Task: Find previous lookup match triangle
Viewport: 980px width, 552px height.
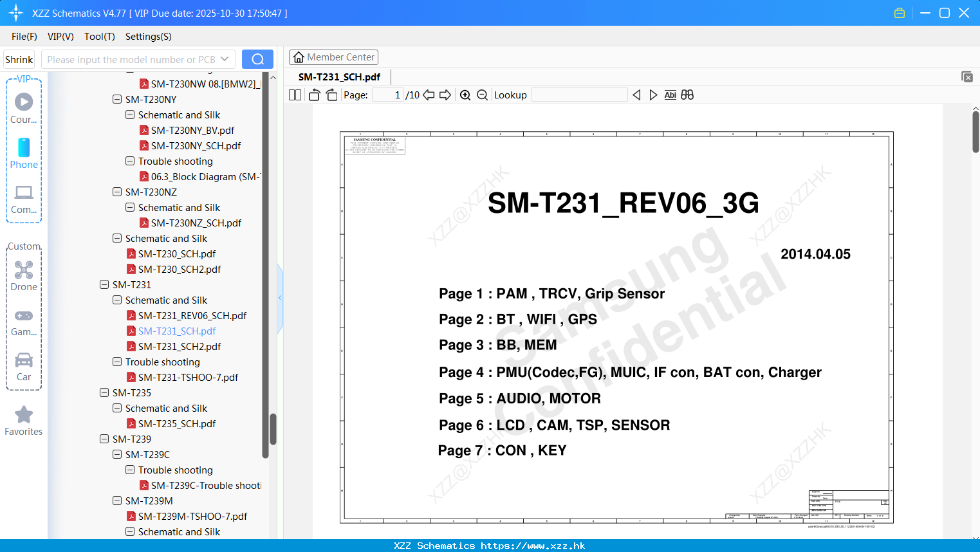Action: click(636, 95)
